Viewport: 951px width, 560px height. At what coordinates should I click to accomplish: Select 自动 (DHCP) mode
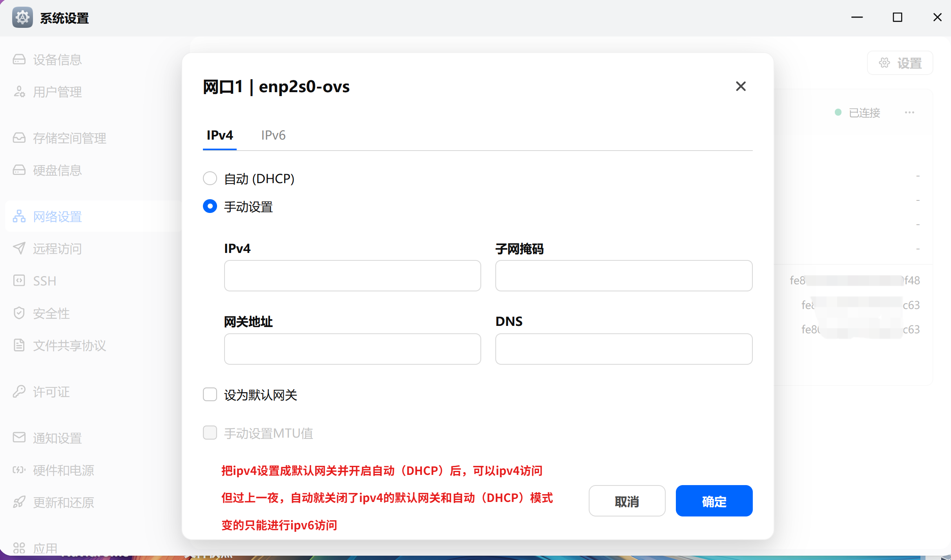tap(210, 178)
